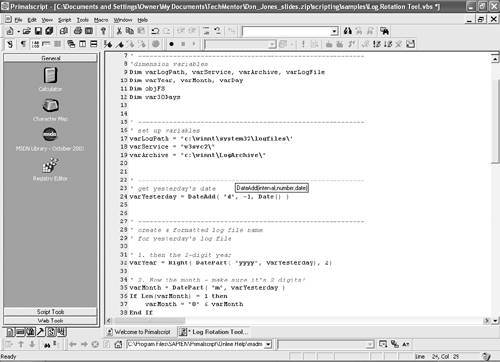The height and width of the screenshot is (362, 500).
Task: Toggle split window horizontally icon
Action: pos(94,44)
